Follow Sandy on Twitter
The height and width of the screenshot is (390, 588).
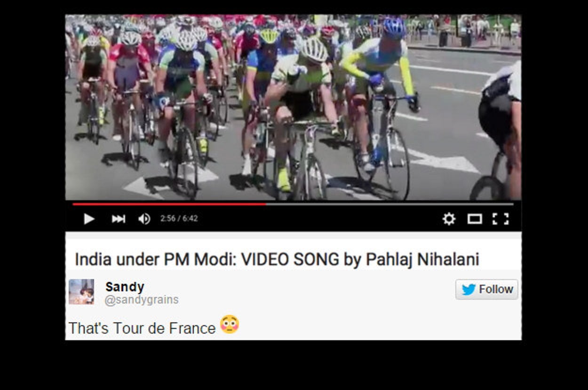[x=487, y=289]
